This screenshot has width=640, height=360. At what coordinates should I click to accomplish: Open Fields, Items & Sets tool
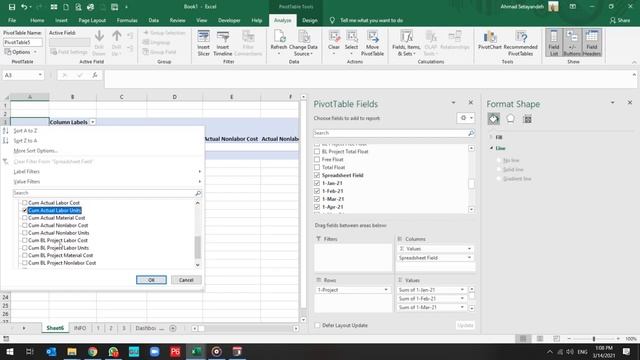[x=406, y=42]
